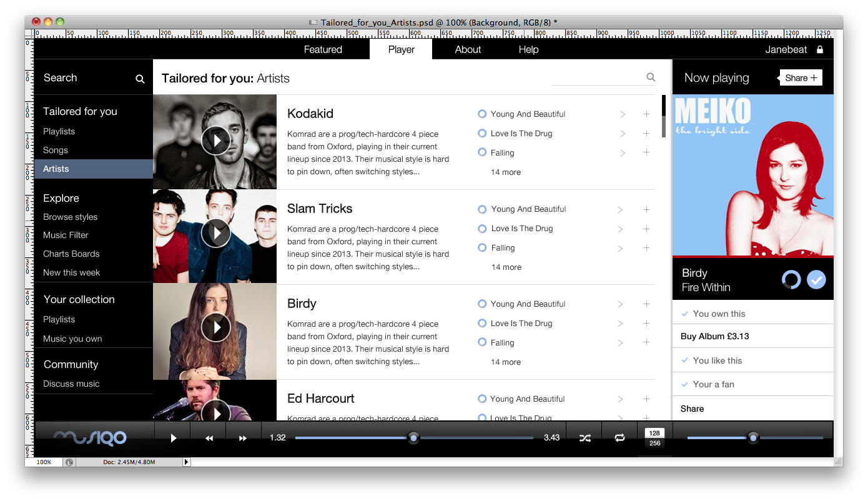The image size is (868, 501).
Task: Add Birdy's Falling with the plus icon
Action: (x=646, y=342)
